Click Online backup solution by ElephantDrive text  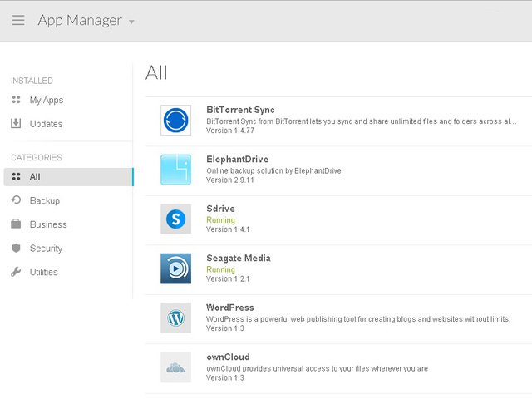[x=273, y=170]
